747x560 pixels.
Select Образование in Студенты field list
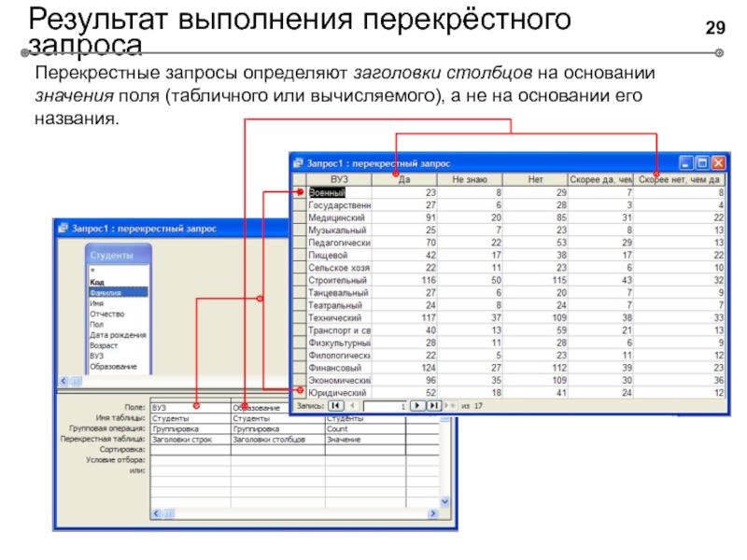119,366
